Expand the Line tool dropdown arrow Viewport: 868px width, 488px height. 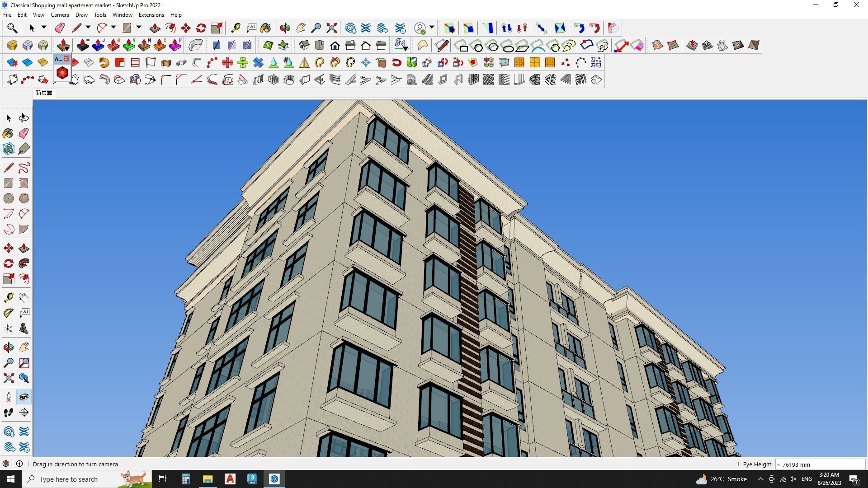pyautogui.click(x=88, y=28)
